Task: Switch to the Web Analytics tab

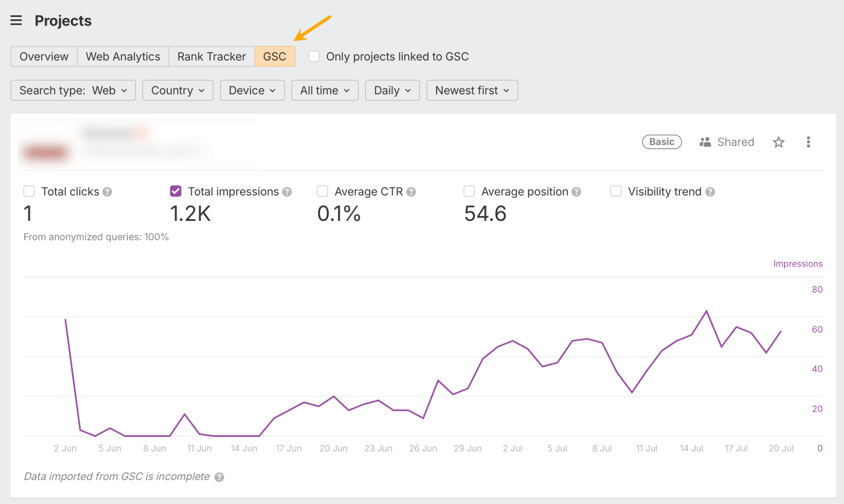Action: tap(123, 56)
